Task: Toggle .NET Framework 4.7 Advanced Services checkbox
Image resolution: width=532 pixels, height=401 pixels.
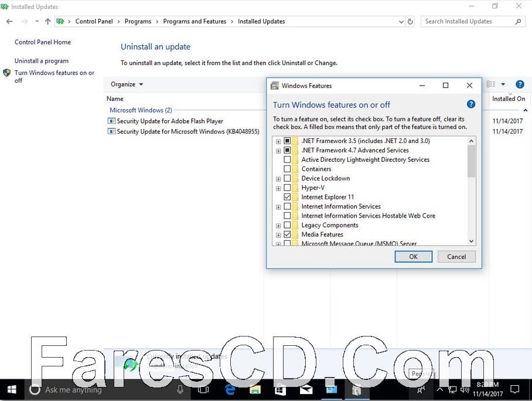Action: pyautogui.click(x=287, y=150)
